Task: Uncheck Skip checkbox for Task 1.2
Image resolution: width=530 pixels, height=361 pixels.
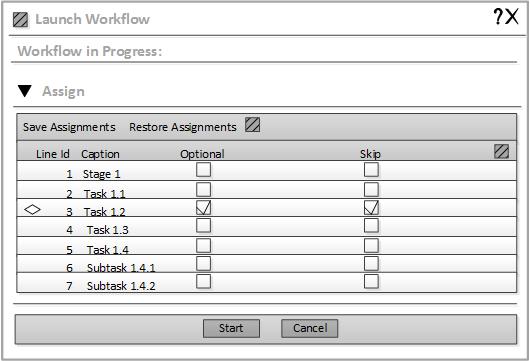Action: point(371,208)
